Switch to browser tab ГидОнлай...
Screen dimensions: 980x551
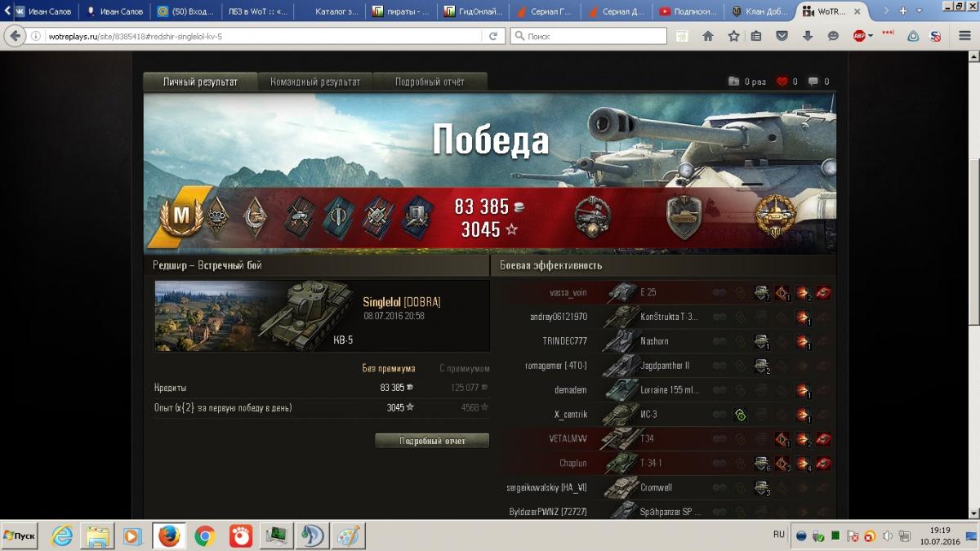click(472, 11)
